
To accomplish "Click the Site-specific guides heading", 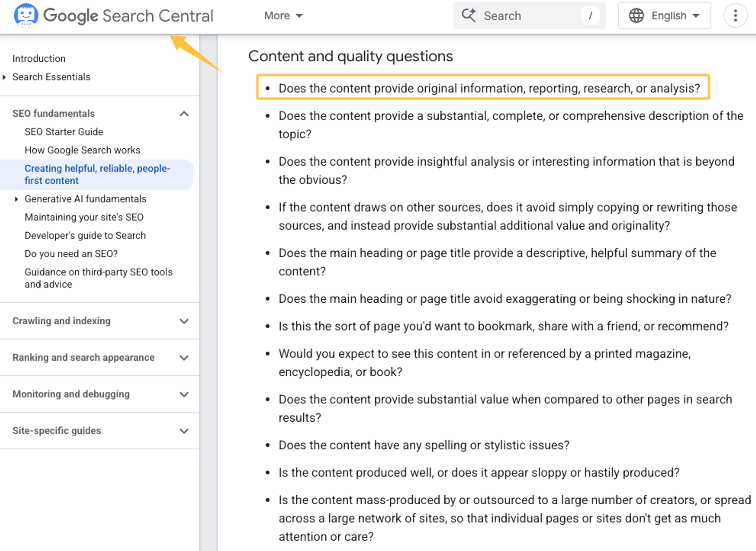I will point(57,431).
